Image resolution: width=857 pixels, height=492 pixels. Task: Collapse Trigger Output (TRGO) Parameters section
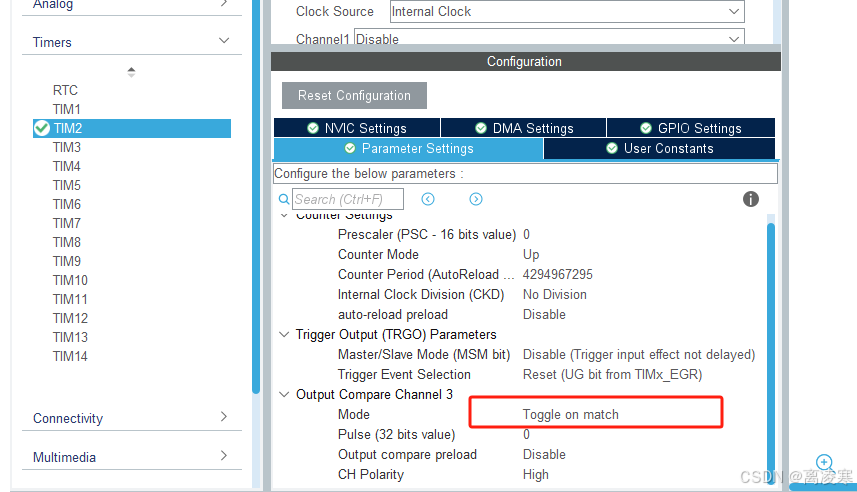click(x=284, y=335)
